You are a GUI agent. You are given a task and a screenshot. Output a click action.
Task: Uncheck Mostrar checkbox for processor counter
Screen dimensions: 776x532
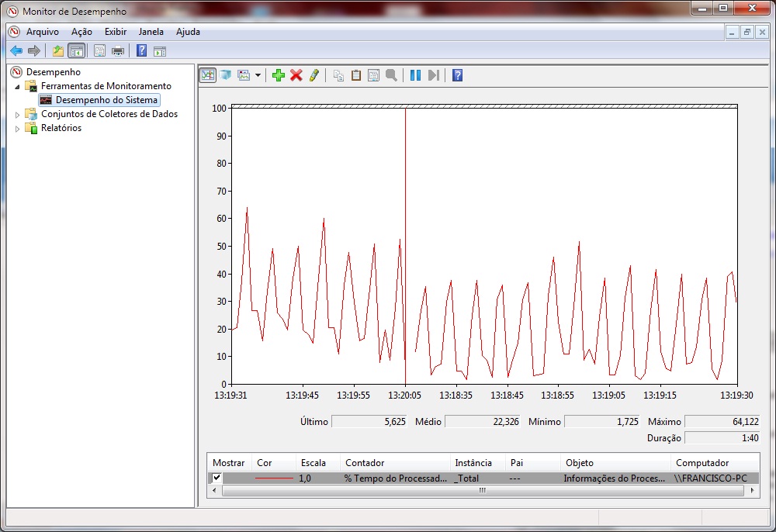(x=217, y=478)
